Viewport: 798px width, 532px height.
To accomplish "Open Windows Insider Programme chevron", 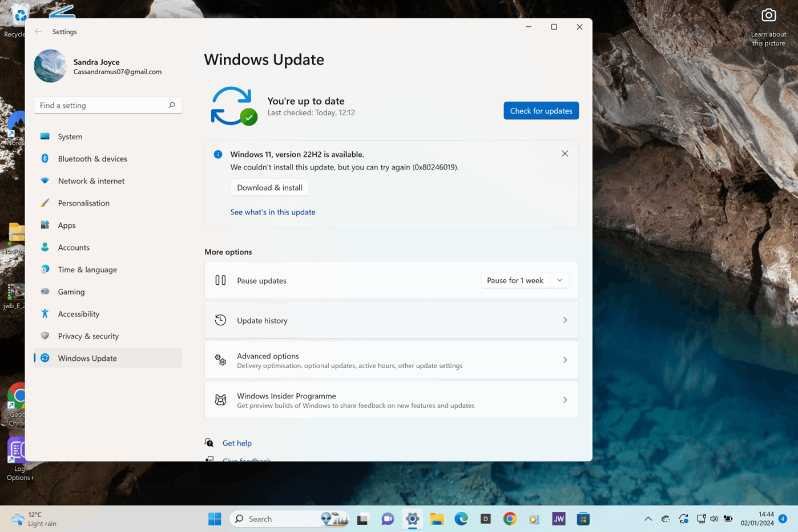I will pos(565,400).
